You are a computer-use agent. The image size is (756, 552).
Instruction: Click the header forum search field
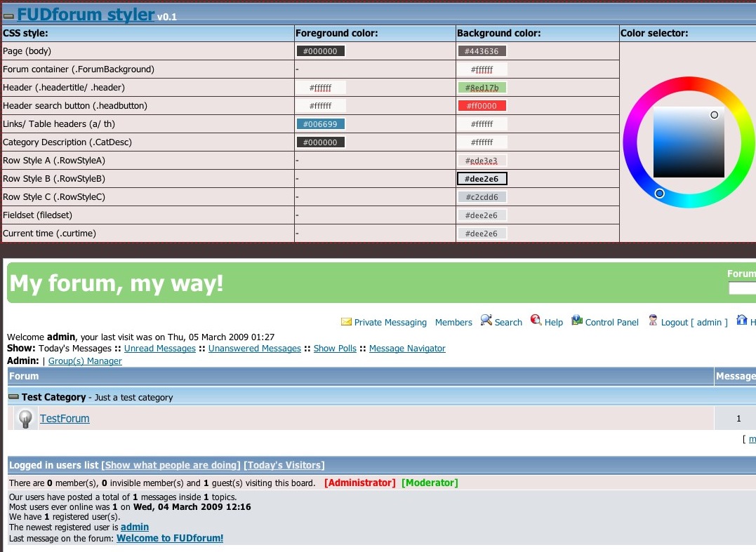(x=742, y=288)
